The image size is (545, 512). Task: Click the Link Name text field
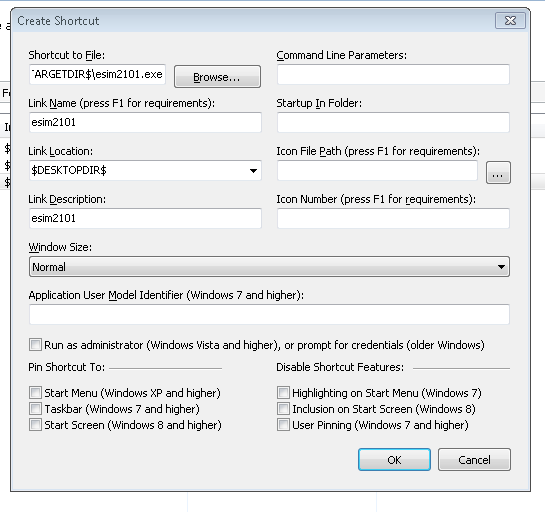click(145, 122)
